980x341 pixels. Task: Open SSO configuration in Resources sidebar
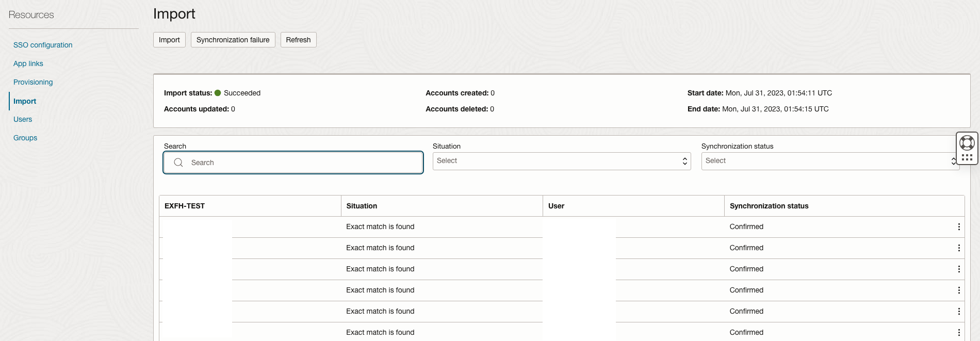click(x=43, y=45)
